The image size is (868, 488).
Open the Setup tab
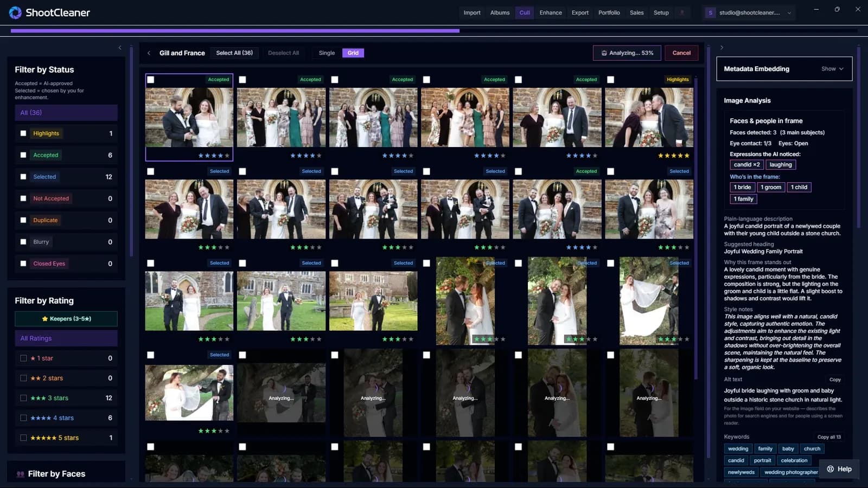click(661, 12)
